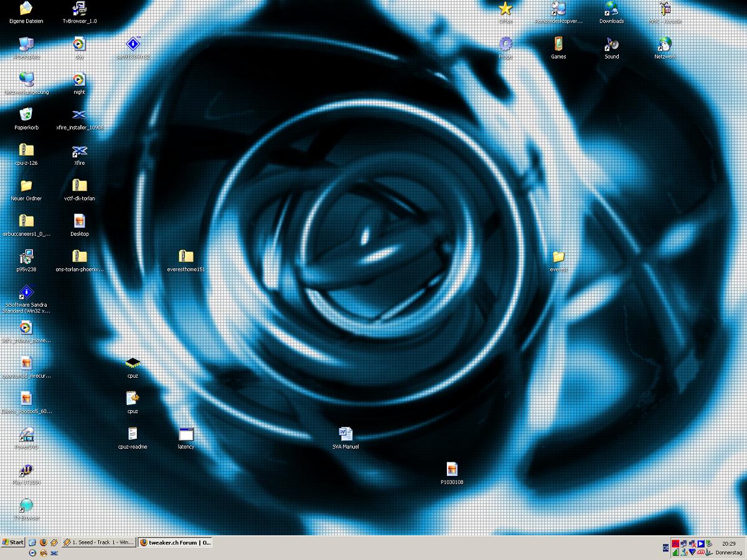Open the everest folder
This screenshot has height=560, width=747.
click(x=558, y=257)
